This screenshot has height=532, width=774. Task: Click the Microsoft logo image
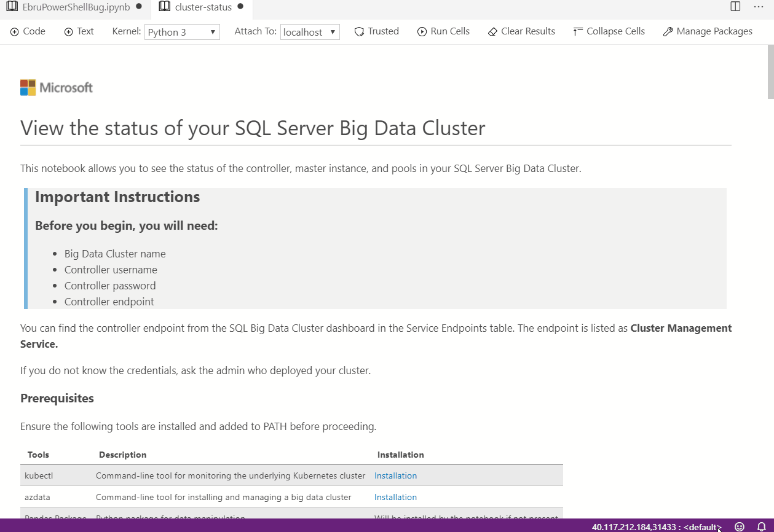57,87
